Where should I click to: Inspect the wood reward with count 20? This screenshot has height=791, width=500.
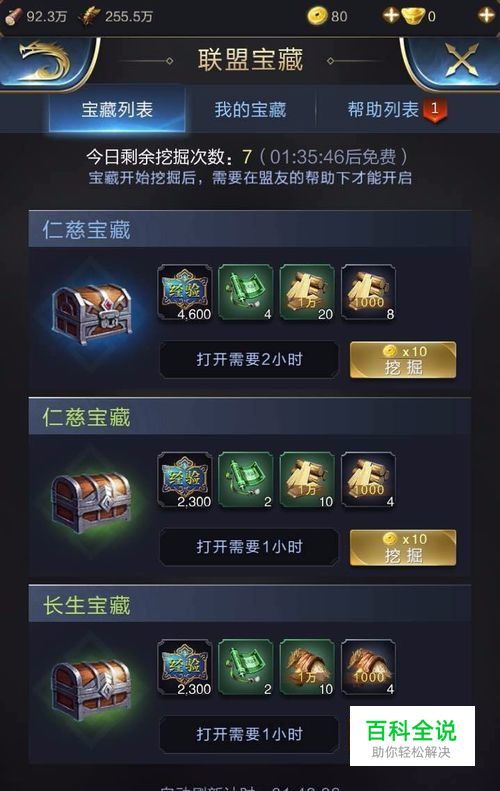[x=307, y=293]
